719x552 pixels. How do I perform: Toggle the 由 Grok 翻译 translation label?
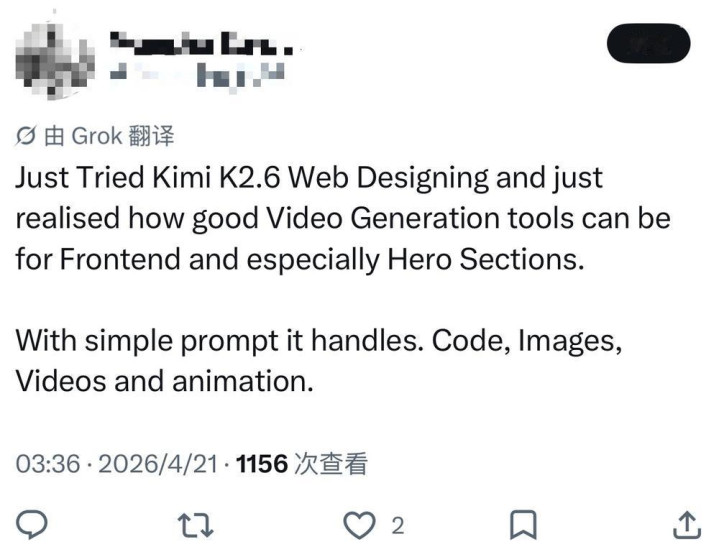coord(109,136)
